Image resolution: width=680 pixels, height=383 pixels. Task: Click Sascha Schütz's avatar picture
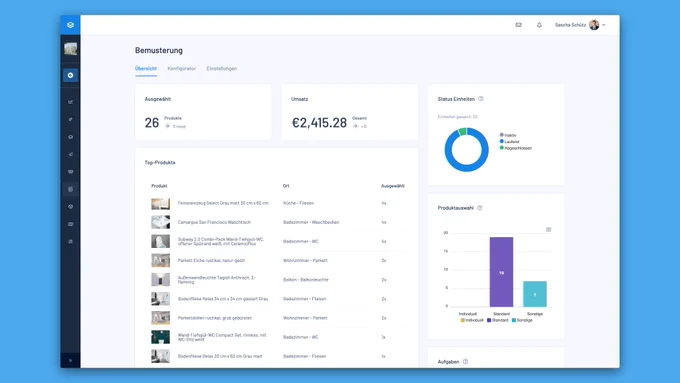(x=594, y=25)
